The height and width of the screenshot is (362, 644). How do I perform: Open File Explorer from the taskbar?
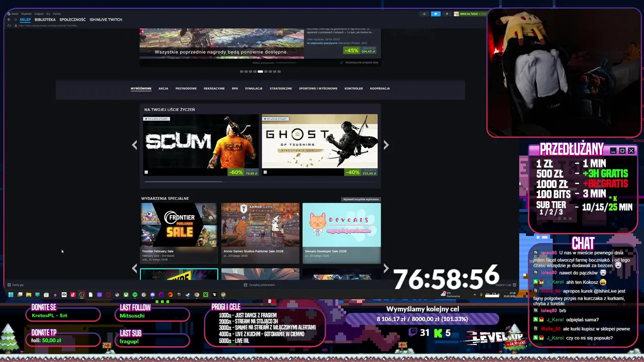tap(29, 295)
